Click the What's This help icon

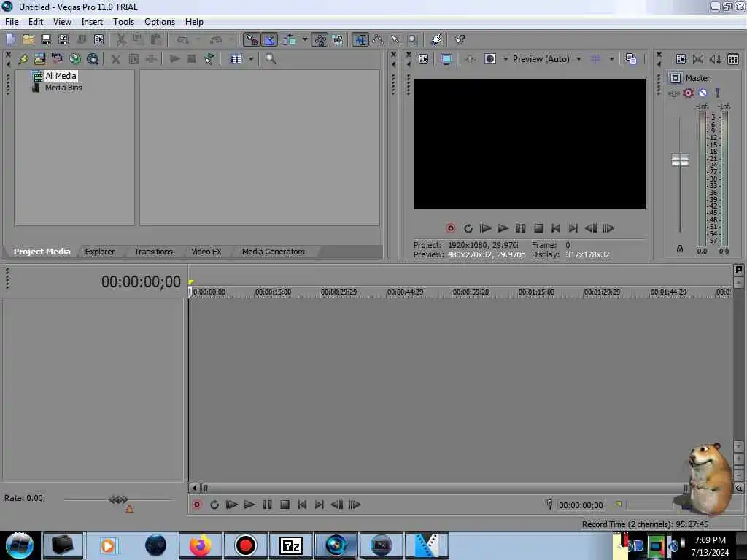pyautogui.click(x=460, y=40)
